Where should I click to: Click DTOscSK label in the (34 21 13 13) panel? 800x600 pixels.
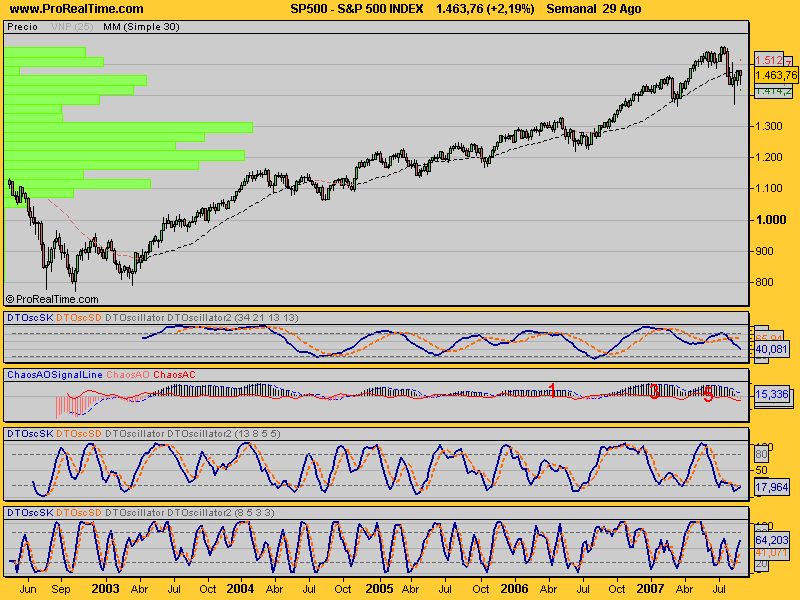point(30,318)
